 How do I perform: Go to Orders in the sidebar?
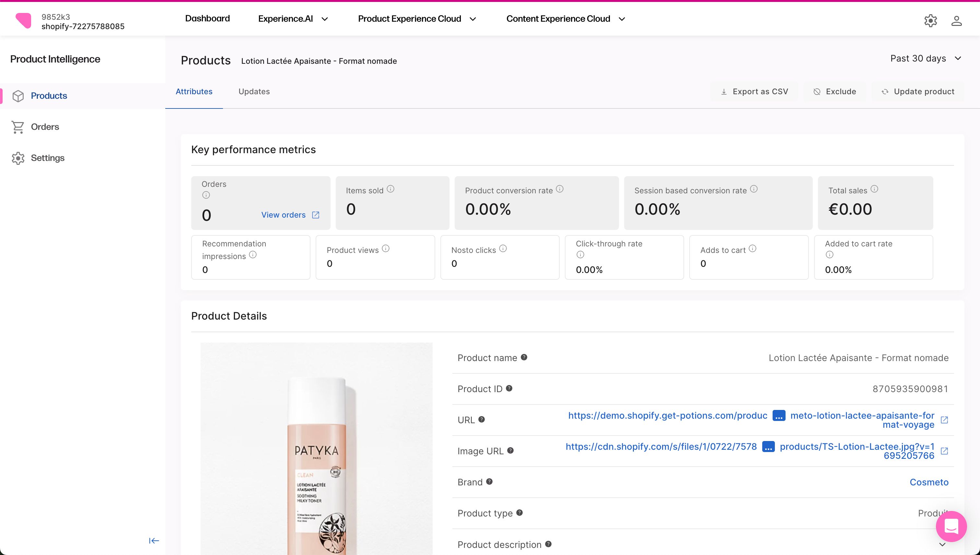point(45,127)
